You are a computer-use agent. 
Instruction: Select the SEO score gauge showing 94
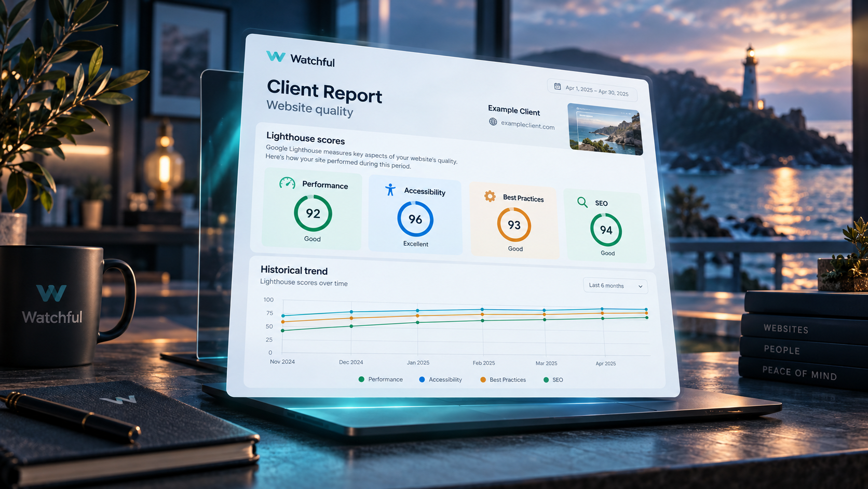pos(606,230)
